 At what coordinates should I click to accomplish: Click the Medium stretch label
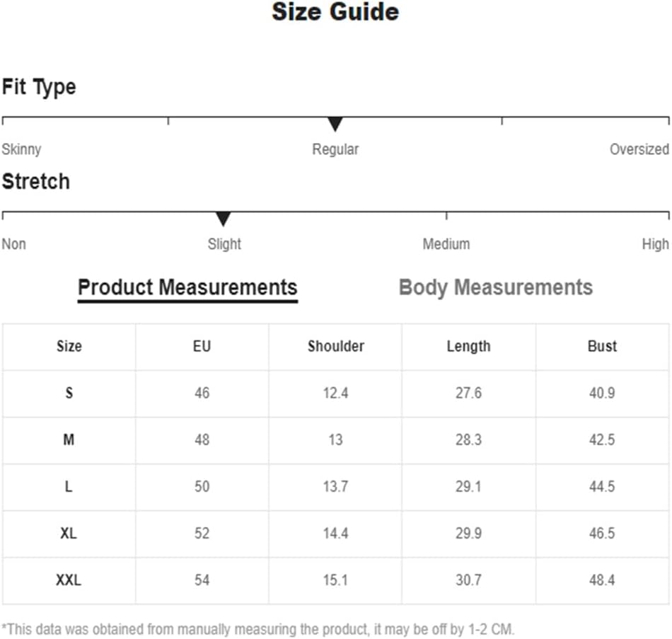click(446, 244)
